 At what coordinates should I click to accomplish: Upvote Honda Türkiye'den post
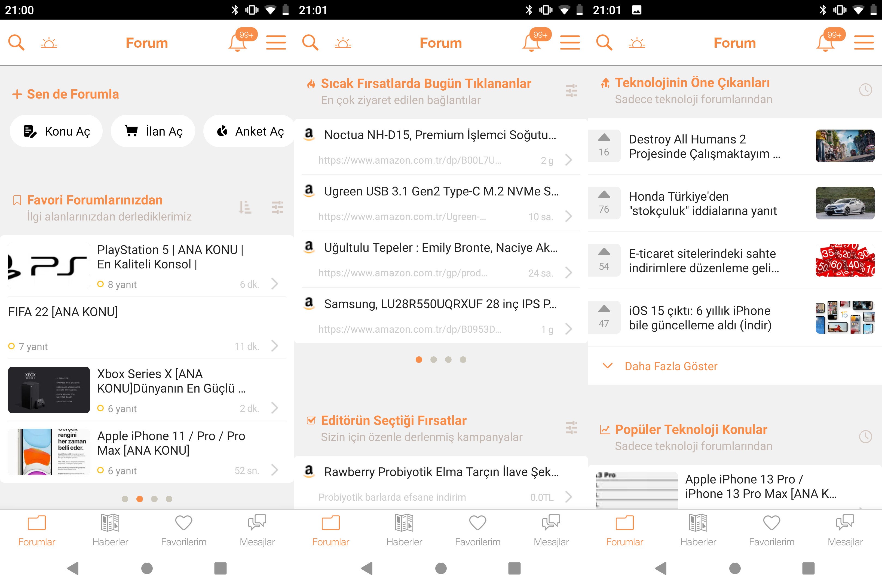(604, 203)
